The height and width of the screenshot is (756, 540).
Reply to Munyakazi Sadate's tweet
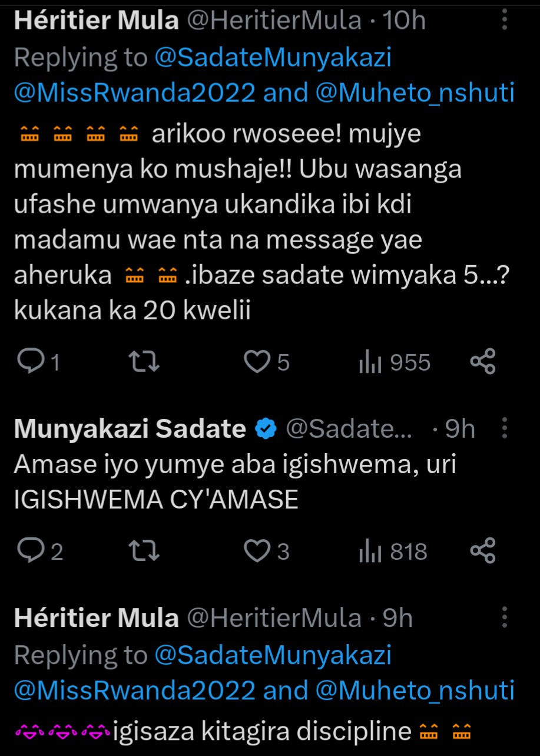(28, 551)
